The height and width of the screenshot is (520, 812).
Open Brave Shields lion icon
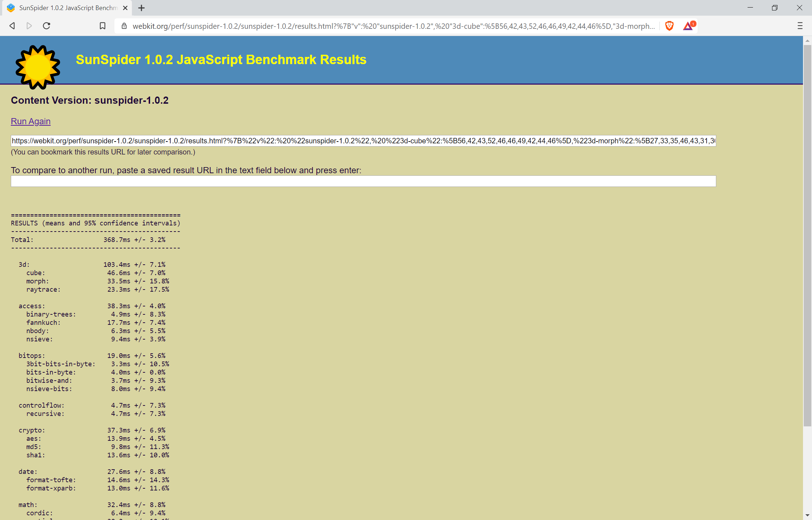tap(669, 26)
